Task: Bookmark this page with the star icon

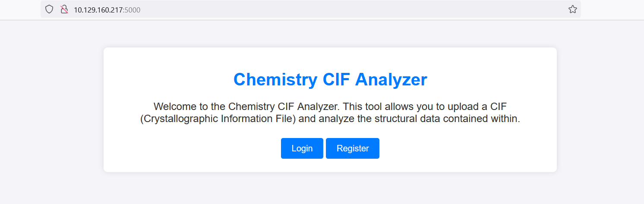Action: click(x=572, y=9)
